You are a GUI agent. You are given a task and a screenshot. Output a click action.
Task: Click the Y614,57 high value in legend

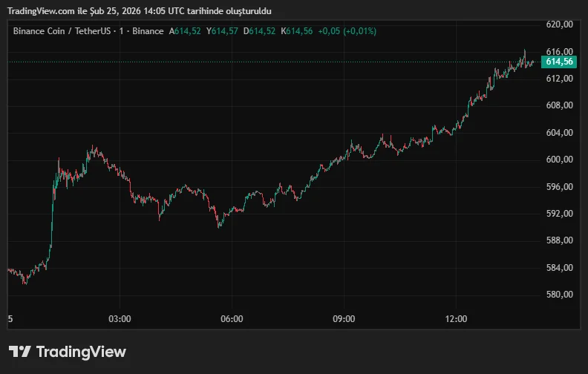[x=223, y=31]
